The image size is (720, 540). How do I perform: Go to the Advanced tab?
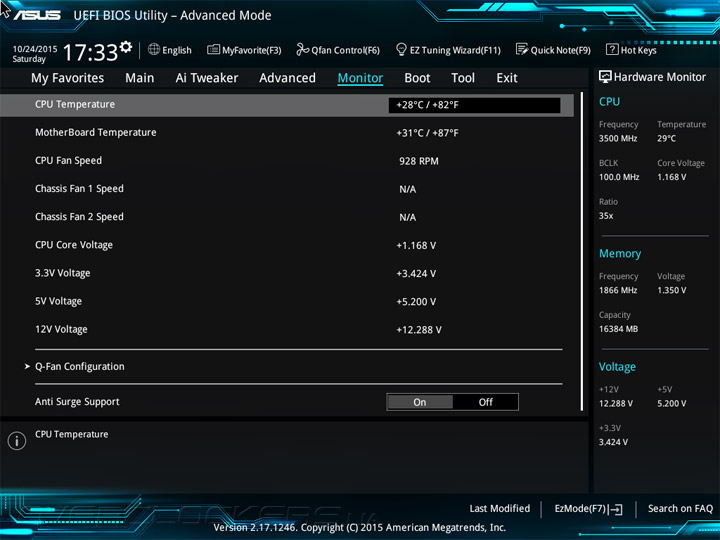[287, 78]
